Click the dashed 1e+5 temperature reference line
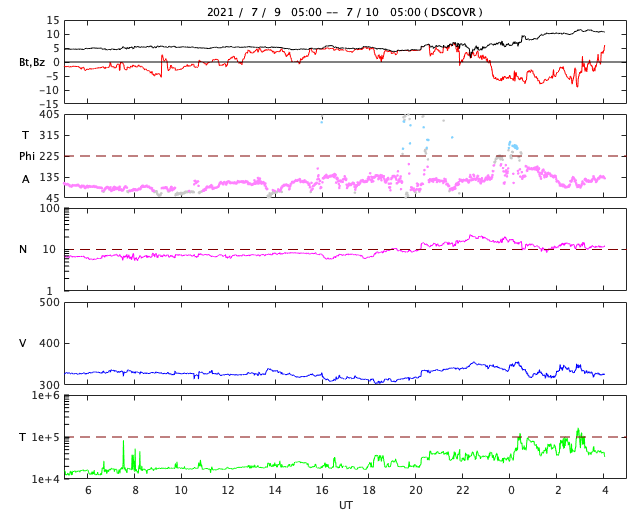The image size is (640, 512). click(345, 437)
